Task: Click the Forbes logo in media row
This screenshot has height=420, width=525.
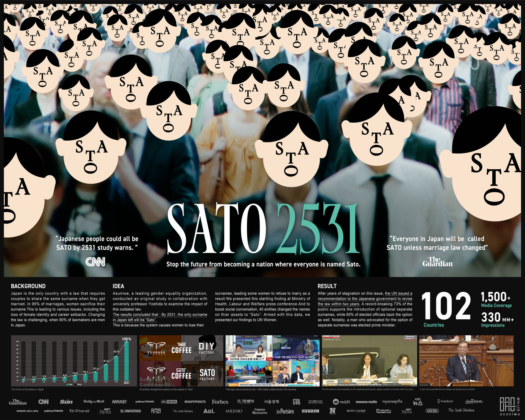Action: [220, 402]
